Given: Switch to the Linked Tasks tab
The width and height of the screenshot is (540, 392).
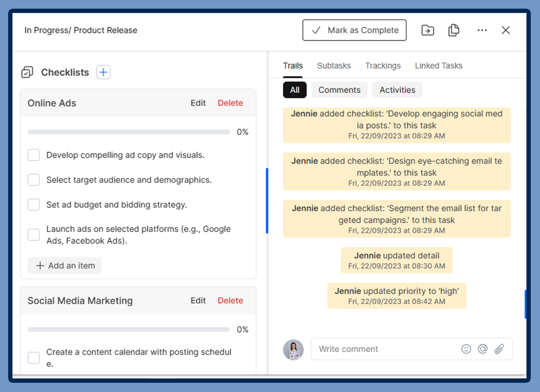Looking at the screenshot, I should pyautogui.click(x=438, y=66).
